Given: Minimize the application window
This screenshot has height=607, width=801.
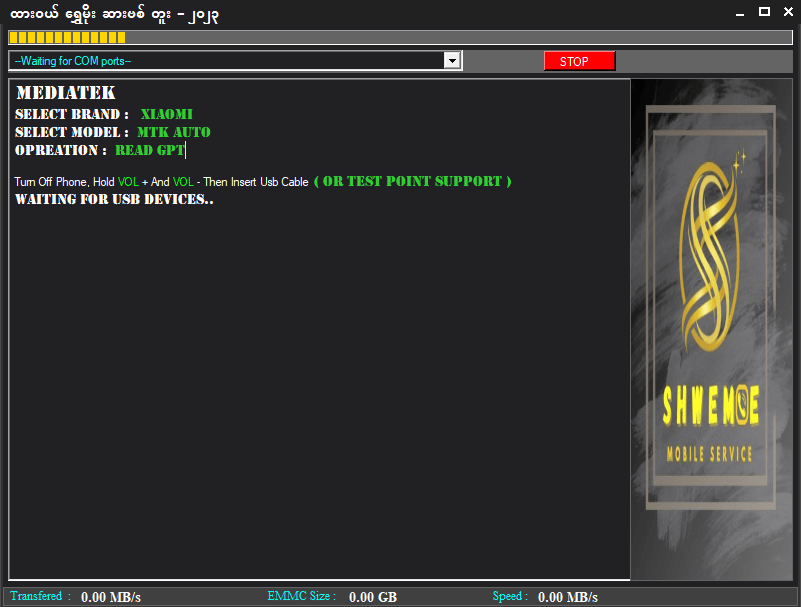Looking at the screenshot, I should tap(739, 12).
